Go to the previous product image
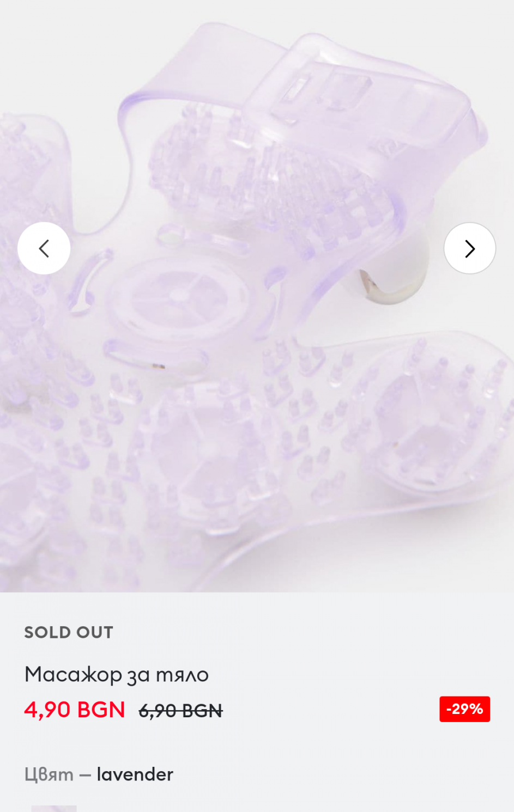 (x=44, y=248)
